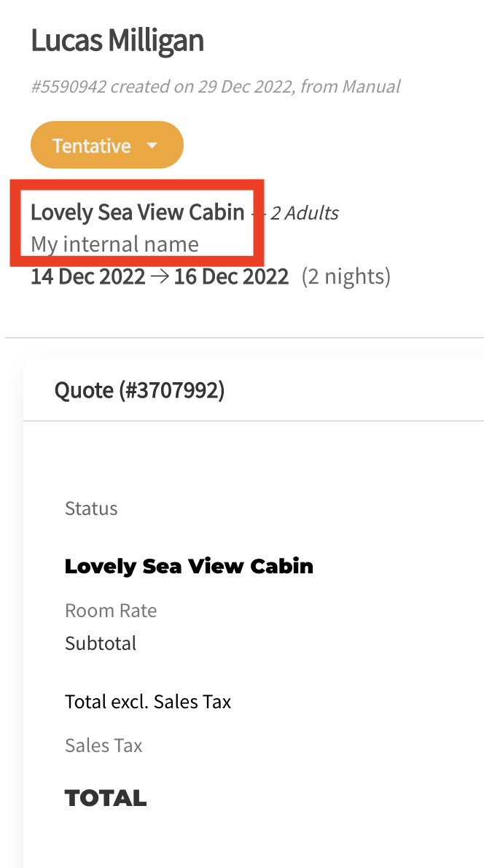Click the Lucas Milligan guest name heading
This screenshot has height=868, width=484.
click(x=117, y=41)
